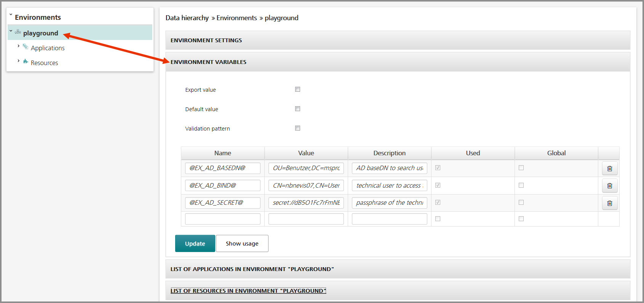
Task: Edit the @EX_AD_BASEDN@ name field
Action: (x=223, y=168)
